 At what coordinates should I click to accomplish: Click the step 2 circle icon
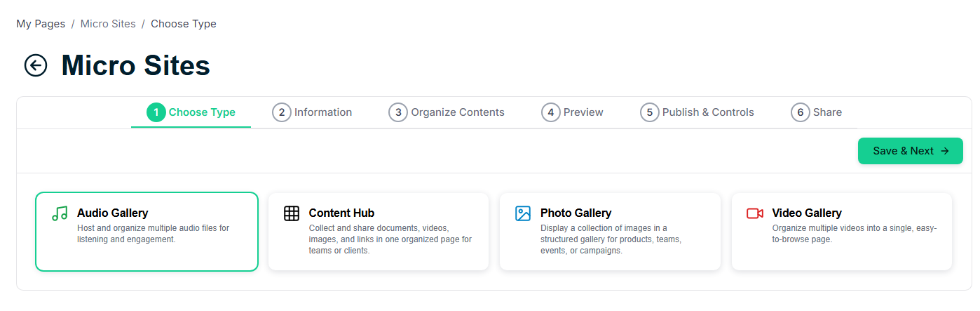[x=281, y=112]
